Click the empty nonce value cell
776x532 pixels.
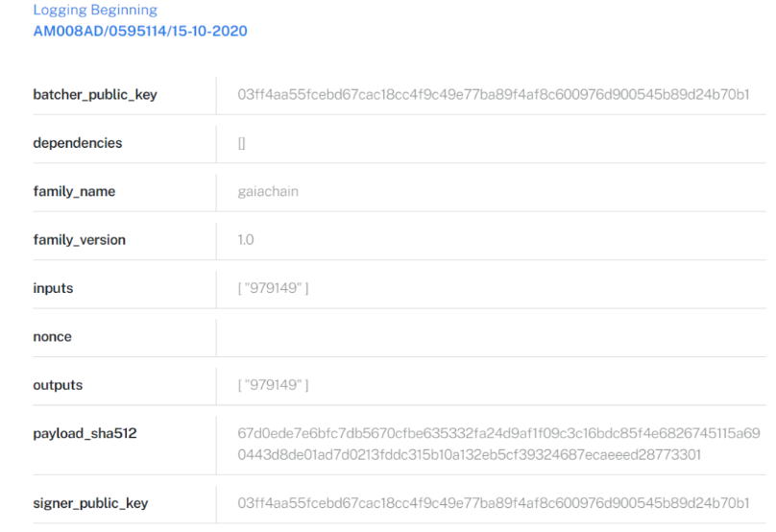(492, 337)
